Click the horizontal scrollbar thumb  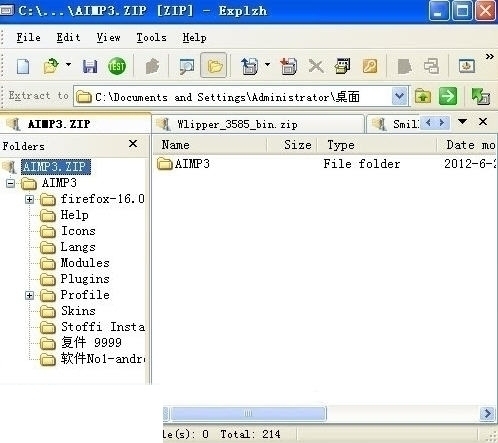click(x=248, y=414)
